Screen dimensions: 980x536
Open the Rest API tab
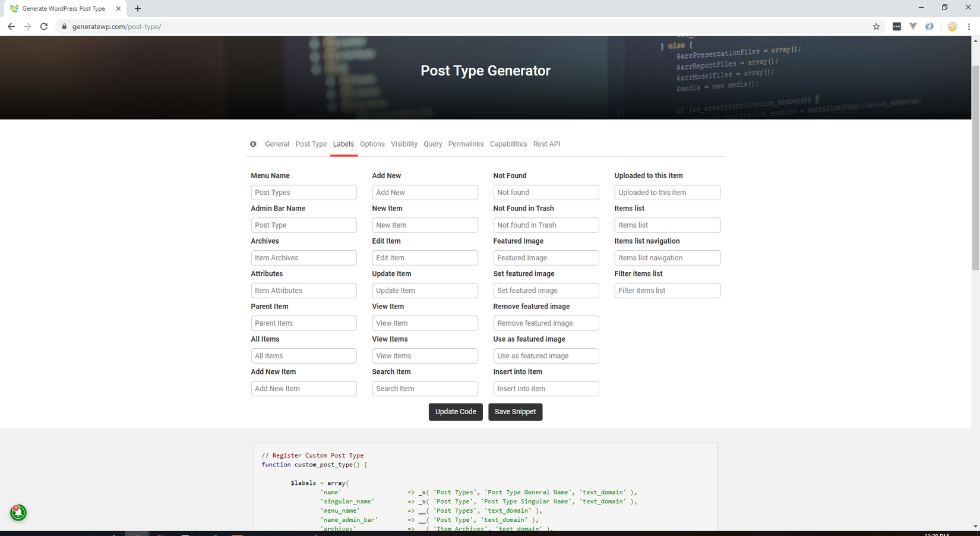546,144
